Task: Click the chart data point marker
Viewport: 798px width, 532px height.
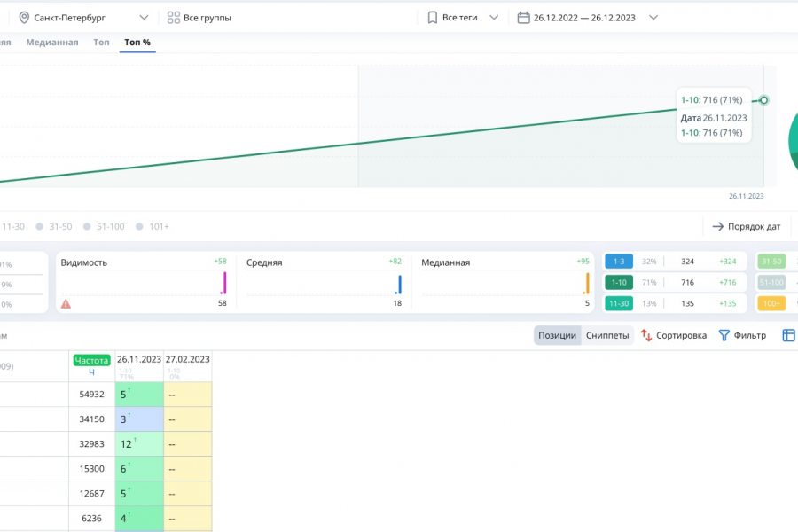Action: (763, 100)
